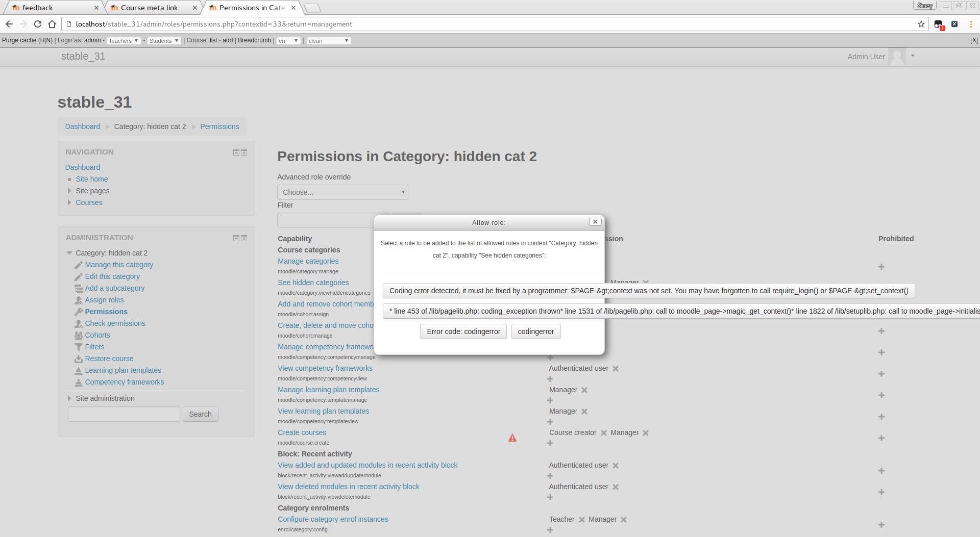Image resolution: width=980 pixels, height=537 pixels.
Task: Click the Search button in Administration
Action: [x=201, y=414]
